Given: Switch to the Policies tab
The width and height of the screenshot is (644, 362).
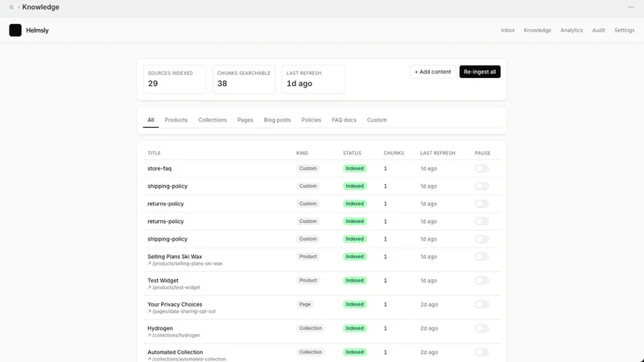Looking at the screenshot, I should click(x=312, y=120).
